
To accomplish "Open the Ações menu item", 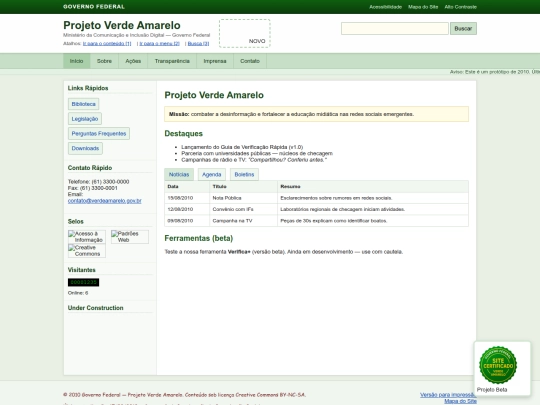I will tap(133, 61).
